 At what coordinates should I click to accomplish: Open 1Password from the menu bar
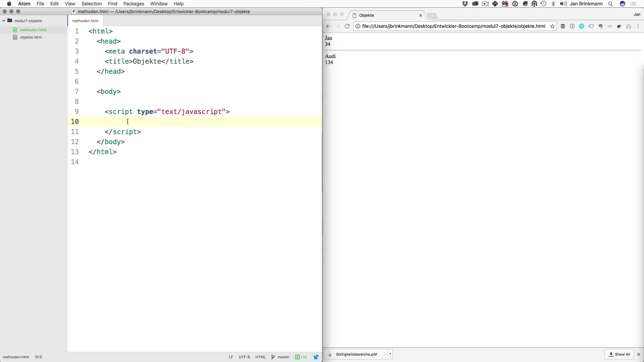[x=515, y=4]
